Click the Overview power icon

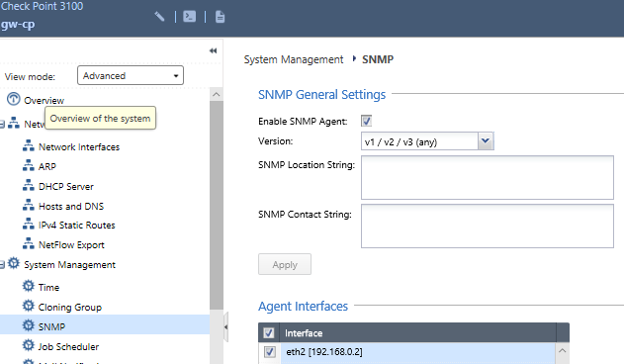[14, 99]
